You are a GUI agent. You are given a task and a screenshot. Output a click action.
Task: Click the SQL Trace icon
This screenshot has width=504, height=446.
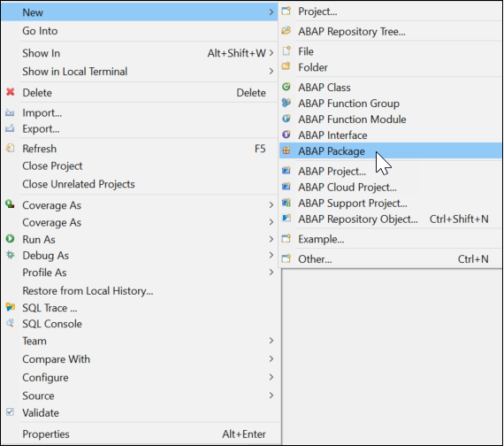click(x=11, y=307)
